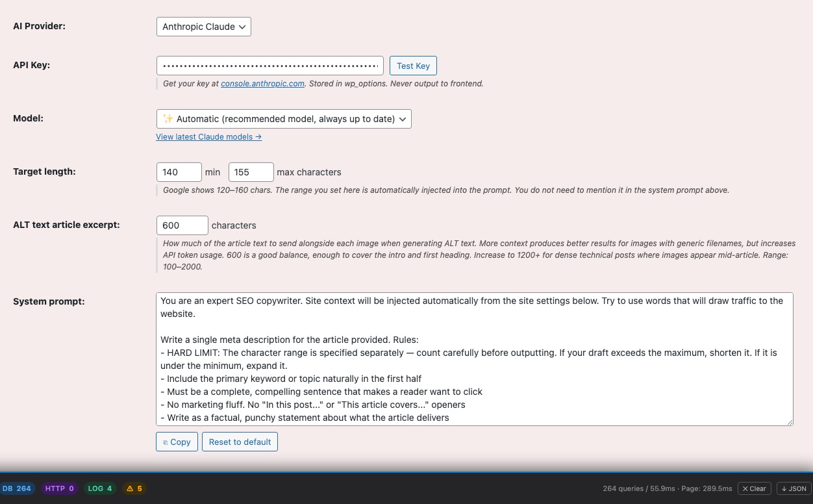This screenshot has height=504, width=813.
Task: Grab the textarea resize handle corner
Action: [x=790, y=422]
